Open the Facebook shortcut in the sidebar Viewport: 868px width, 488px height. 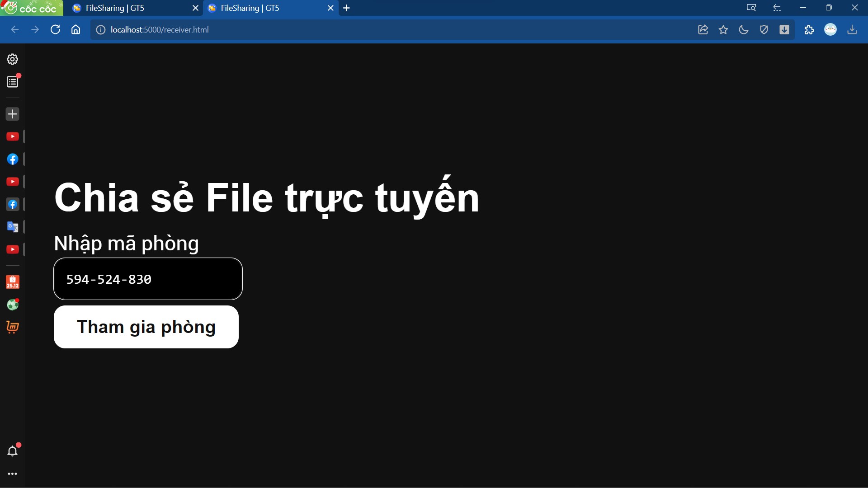point(12,159)
